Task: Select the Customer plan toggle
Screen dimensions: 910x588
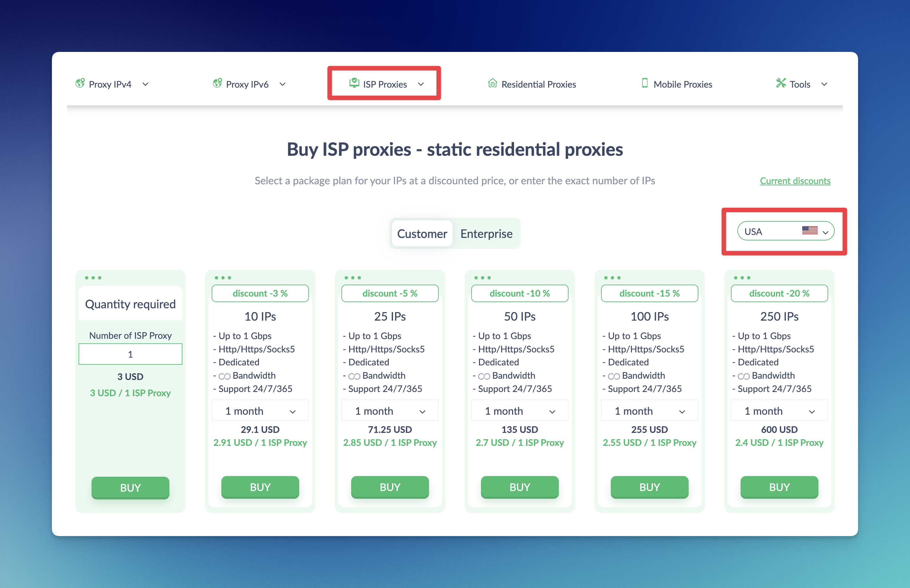Action: click(x=422, y=234)
